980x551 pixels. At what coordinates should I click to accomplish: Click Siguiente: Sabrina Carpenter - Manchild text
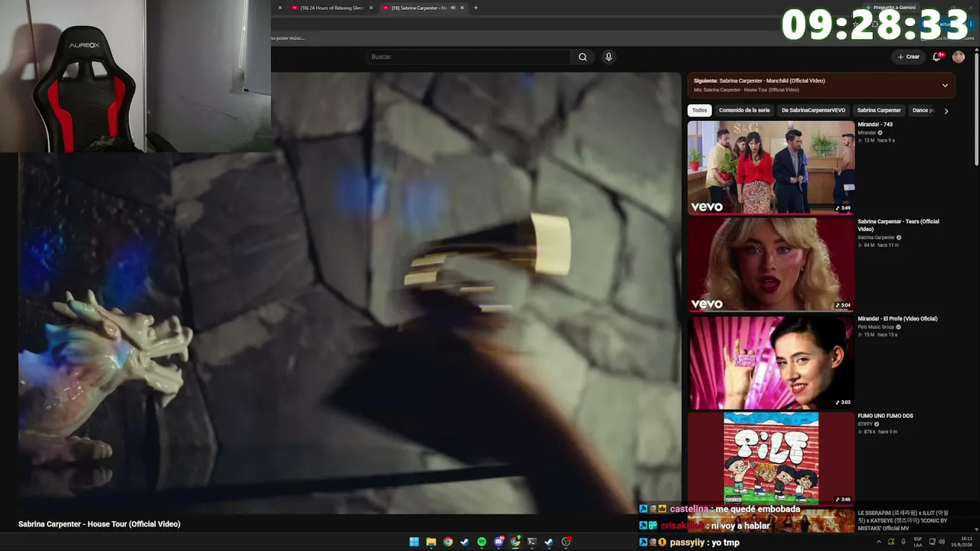coord(759,80)
